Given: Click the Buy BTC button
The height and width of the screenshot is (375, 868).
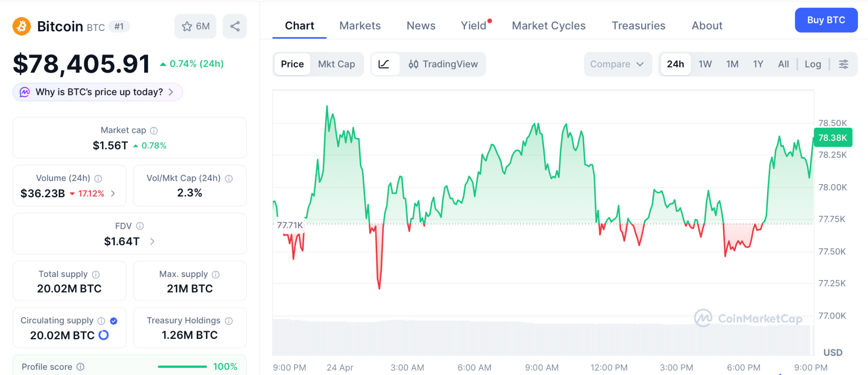Looking at the screenshot, I should tap(826, 20).
